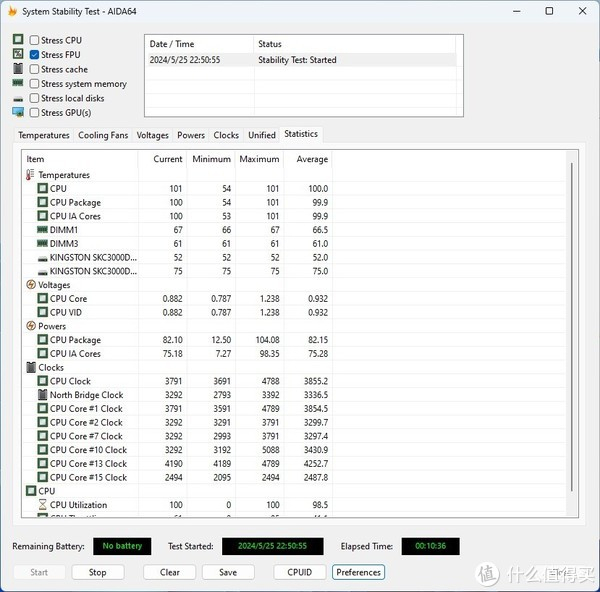600x592 pixels.
Task: Sort by the Item column header
Action: point(80,159)
